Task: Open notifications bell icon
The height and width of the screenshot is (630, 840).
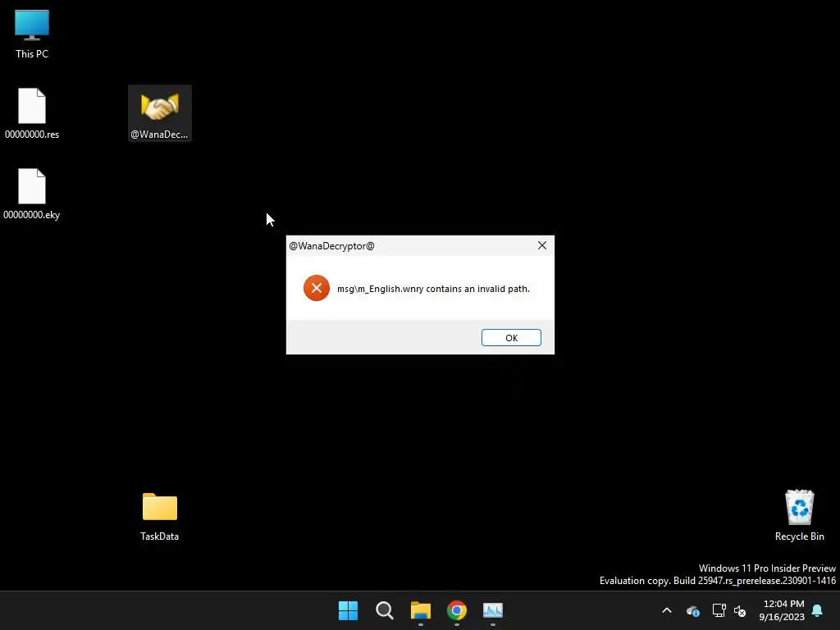Action: (817, 610)
